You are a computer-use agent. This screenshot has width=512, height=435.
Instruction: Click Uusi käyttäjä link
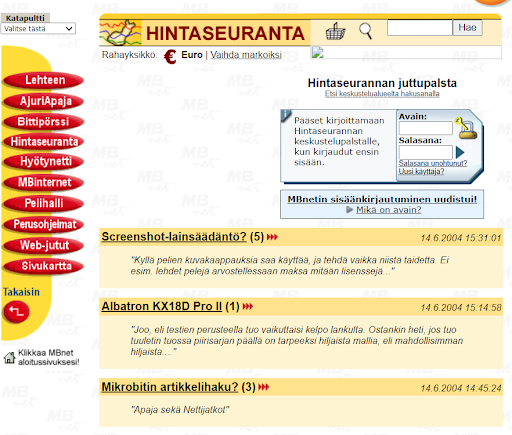[x=421, y=171]
